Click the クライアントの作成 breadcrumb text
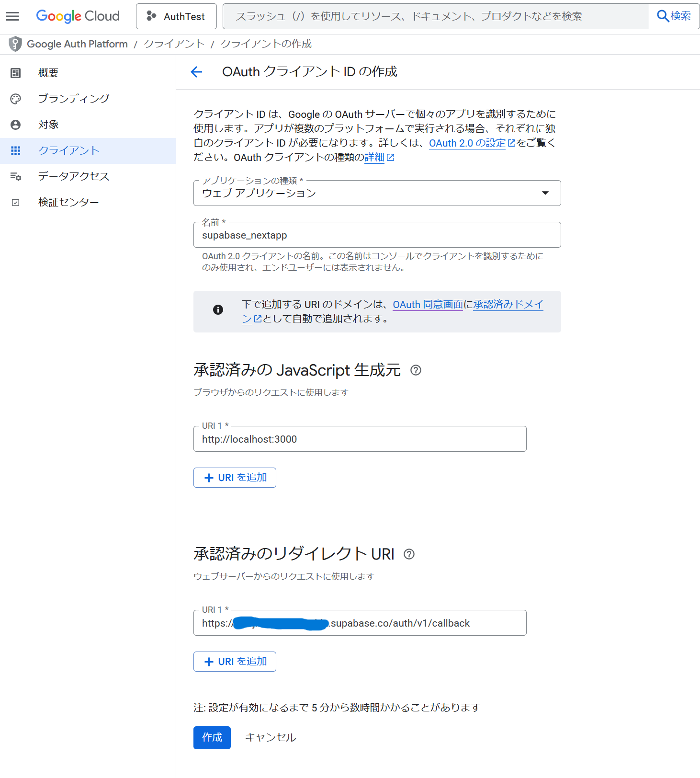The height and width of the screenshot is (778, 700). pyautogui.click(x=266, y=44)
